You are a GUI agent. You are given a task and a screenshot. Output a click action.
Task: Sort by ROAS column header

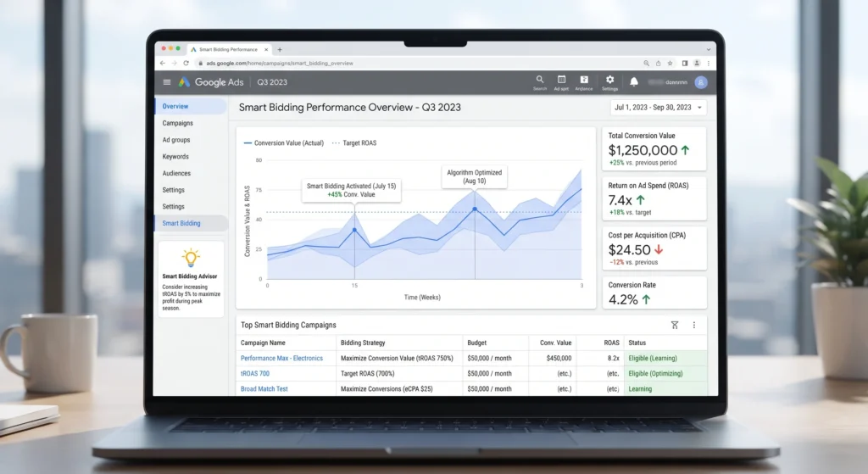[x=611, y=343]
